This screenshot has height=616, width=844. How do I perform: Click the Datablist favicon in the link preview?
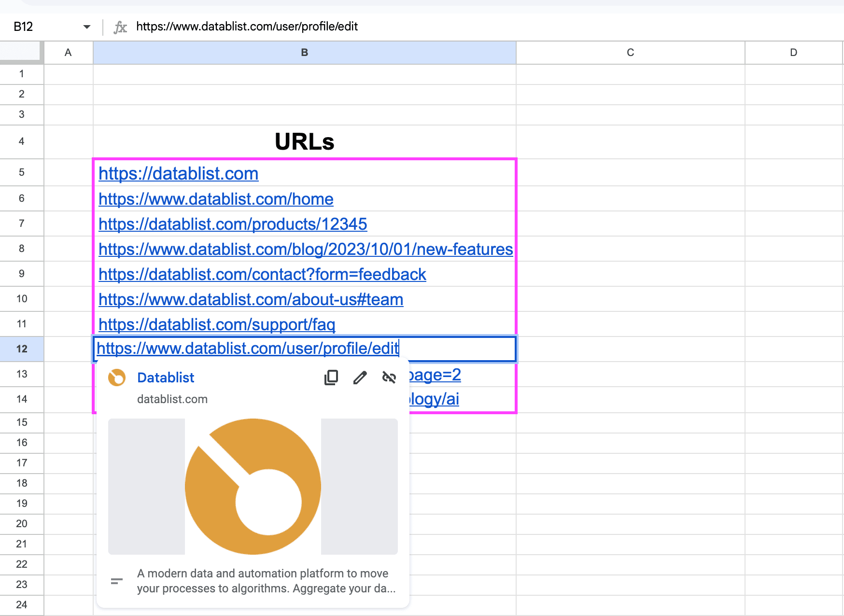point(117,377)
